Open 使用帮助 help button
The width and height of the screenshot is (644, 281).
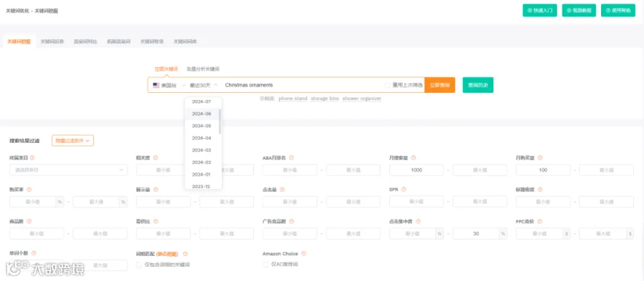pyautogui.click(x=618, y=10)
